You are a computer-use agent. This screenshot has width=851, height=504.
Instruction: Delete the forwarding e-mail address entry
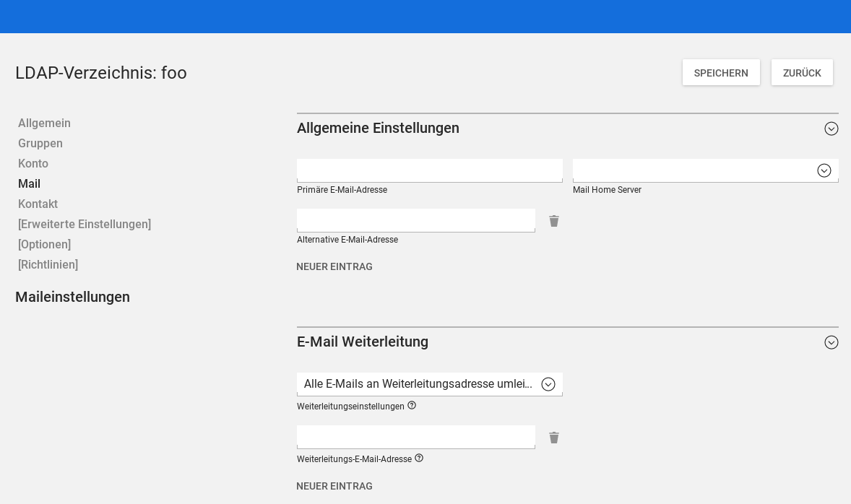[554, 438]
